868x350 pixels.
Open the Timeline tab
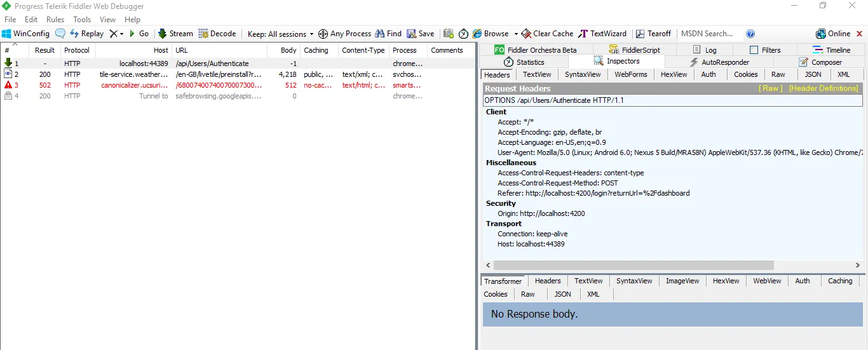click(832, 50)
